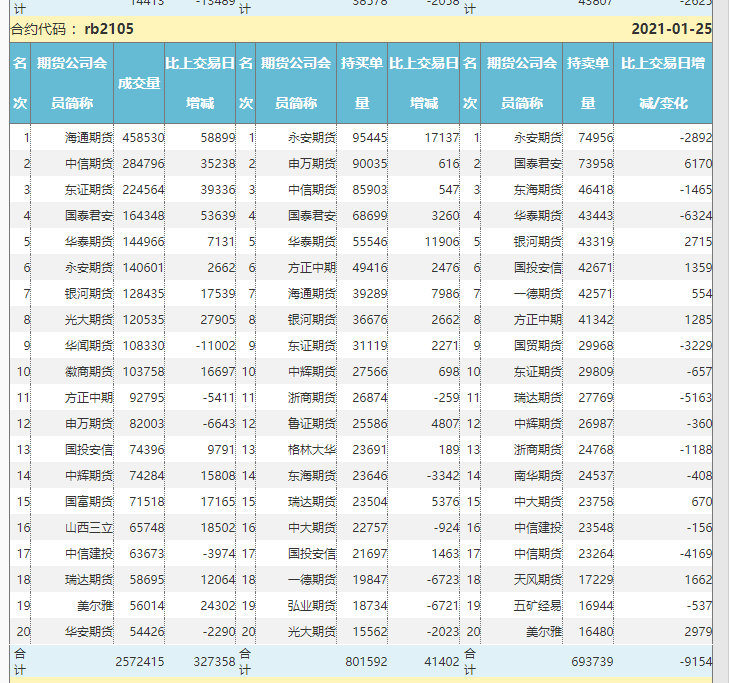Click the volume value 54426

pos(147,632)
